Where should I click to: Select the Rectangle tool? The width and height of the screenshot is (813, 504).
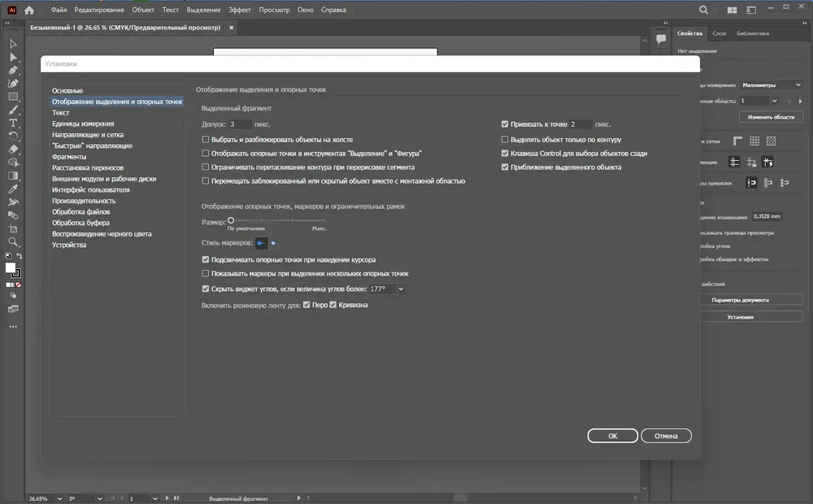point(13,97)
